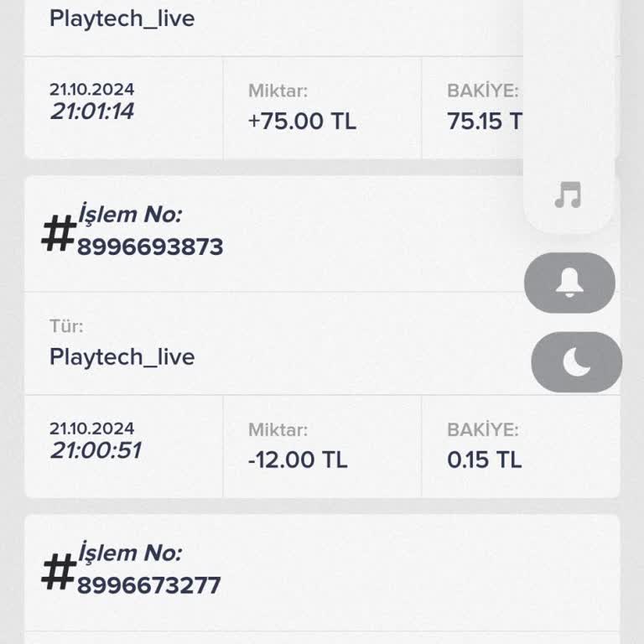Click the hash icon beside 8996693873

(59, 235)
